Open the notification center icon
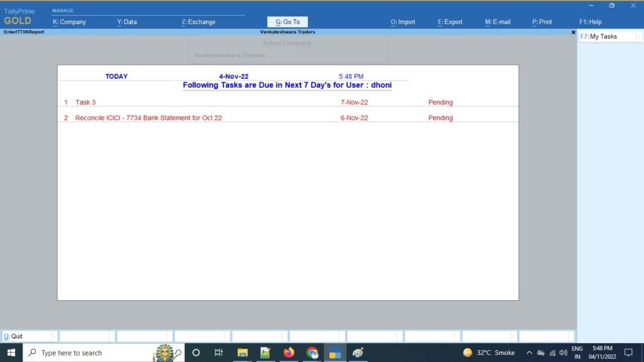The width and height of the screenshot is (644, 362). coord(628,353)
